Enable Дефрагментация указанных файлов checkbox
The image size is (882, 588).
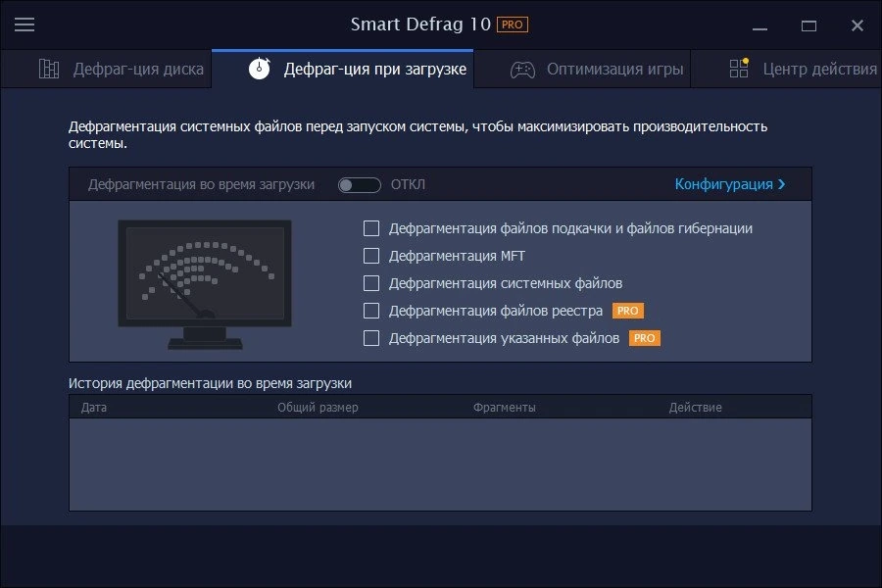371,338
